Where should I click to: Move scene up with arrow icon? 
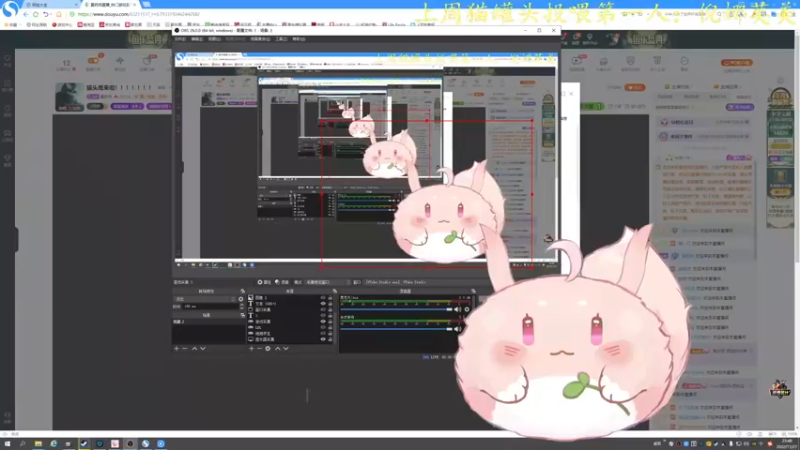tap(194, 348)
